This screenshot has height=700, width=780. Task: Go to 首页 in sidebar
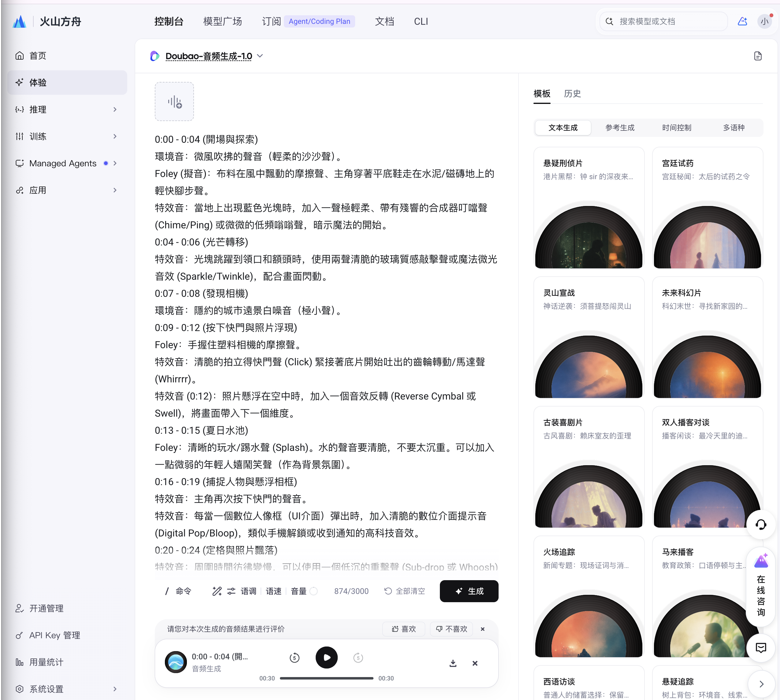tap(67, 56)
